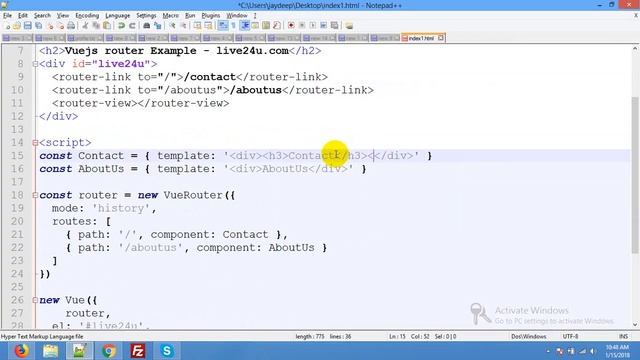Collapse the div block at line 8
640x360 pixels.
[x=35, y=64]
